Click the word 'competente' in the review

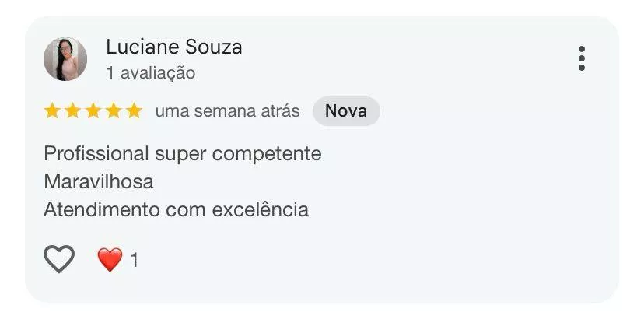pos(267,155)
